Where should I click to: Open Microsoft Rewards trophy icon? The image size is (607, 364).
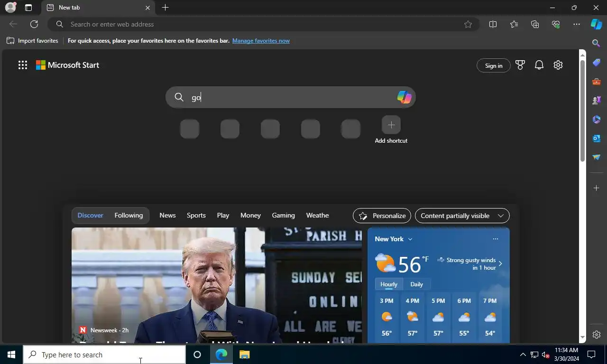click(x=520, y=65)
